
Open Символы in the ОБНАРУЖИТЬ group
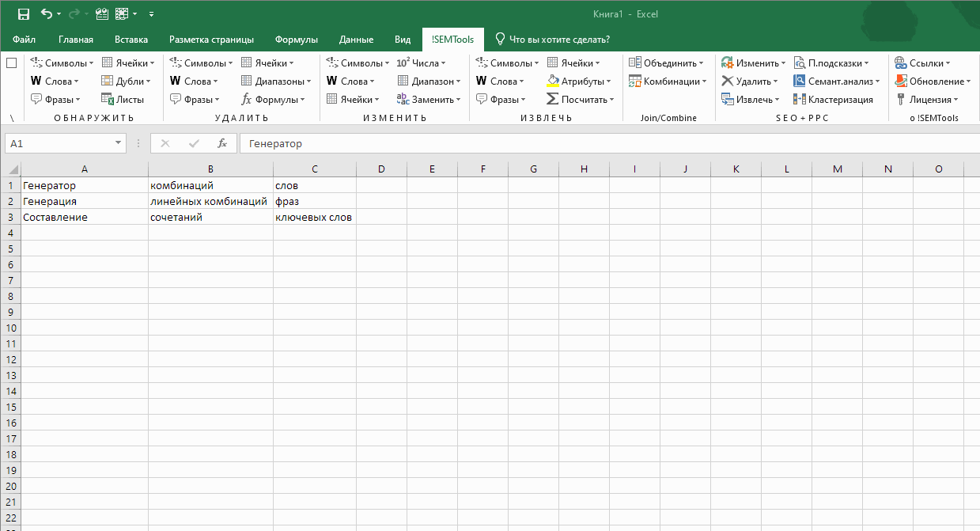coord(62,63)
